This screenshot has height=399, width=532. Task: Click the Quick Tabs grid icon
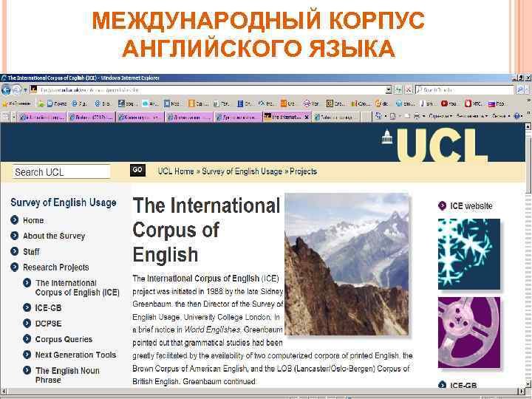point(6,117)
